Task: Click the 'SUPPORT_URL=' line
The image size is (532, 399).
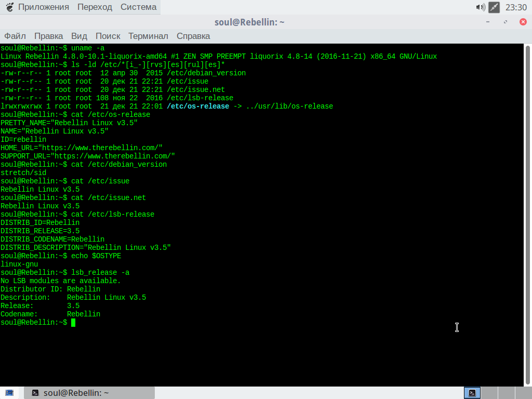Action: point(87,156)
